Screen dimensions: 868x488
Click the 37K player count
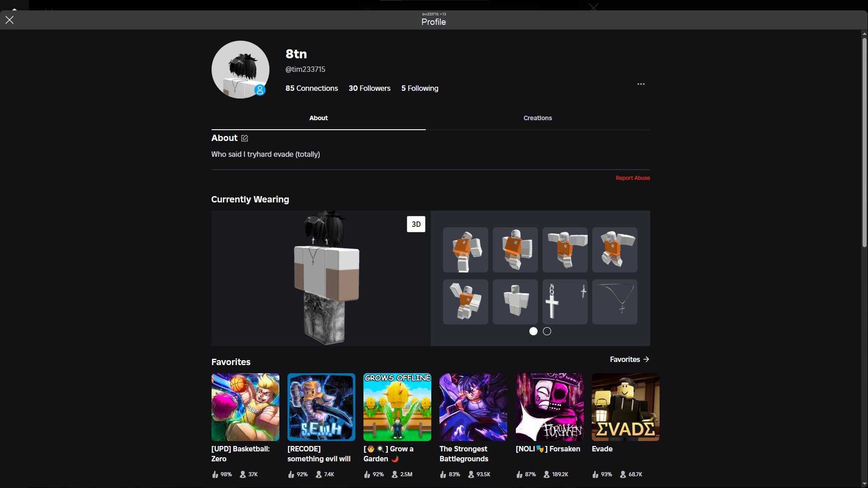pyautogui.click(x=249, y=474)
